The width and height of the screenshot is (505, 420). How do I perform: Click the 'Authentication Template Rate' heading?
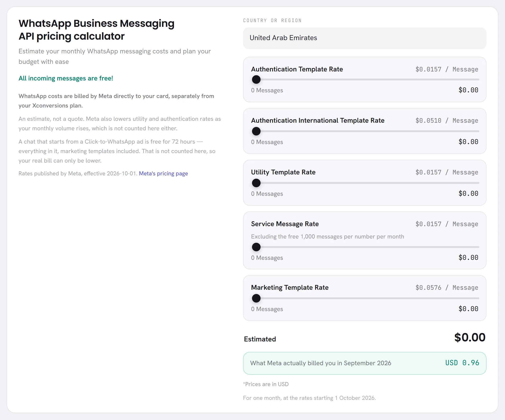(x=297, y=69)
